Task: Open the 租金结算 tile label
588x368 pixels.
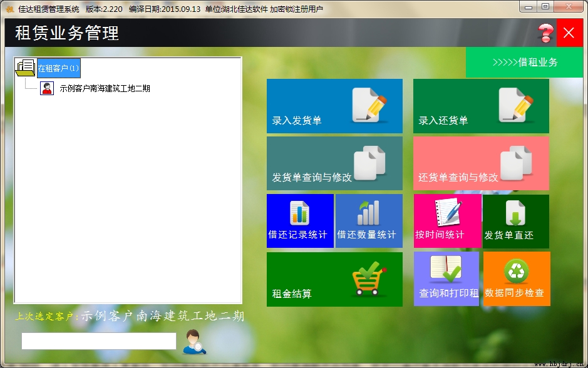Action: click(x=292, y=294)
